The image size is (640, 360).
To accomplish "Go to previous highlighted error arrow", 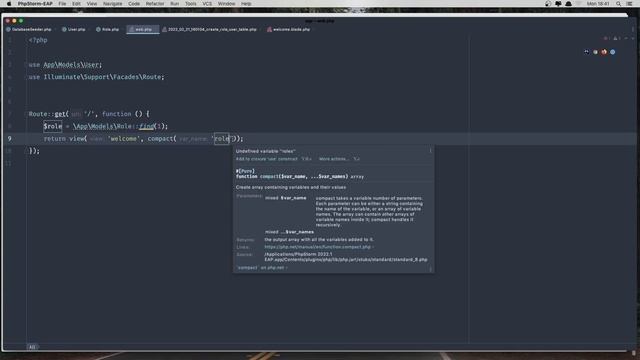I will (x=626, y=38).
